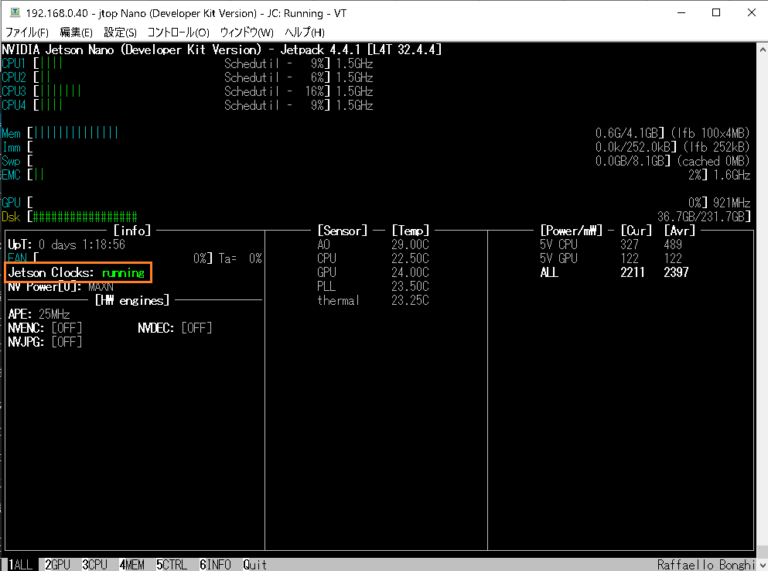Click the NVENC [OFF] indicator
Screen dimensions: 768x571
(x=44, y=328)
